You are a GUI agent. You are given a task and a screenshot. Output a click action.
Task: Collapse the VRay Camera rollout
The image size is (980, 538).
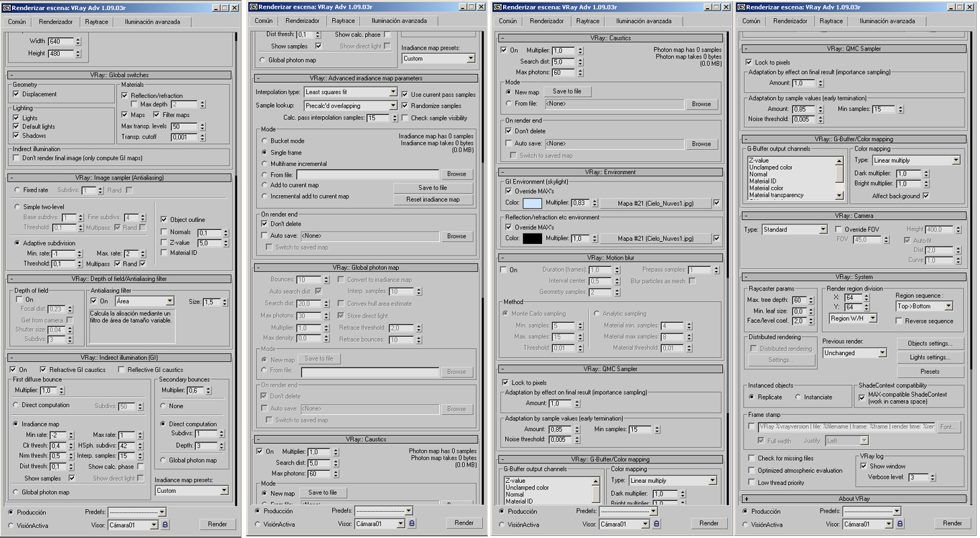click(854, 216)
